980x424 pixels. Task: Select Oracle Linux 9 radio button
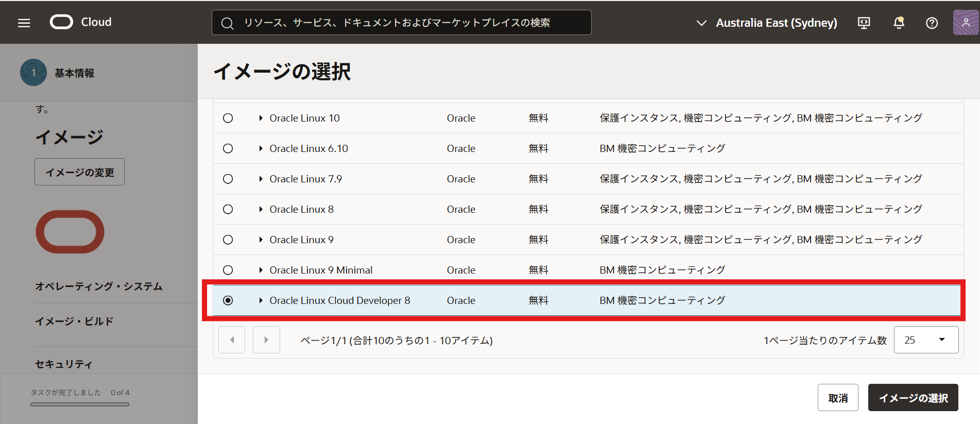(x=228, y=240)
